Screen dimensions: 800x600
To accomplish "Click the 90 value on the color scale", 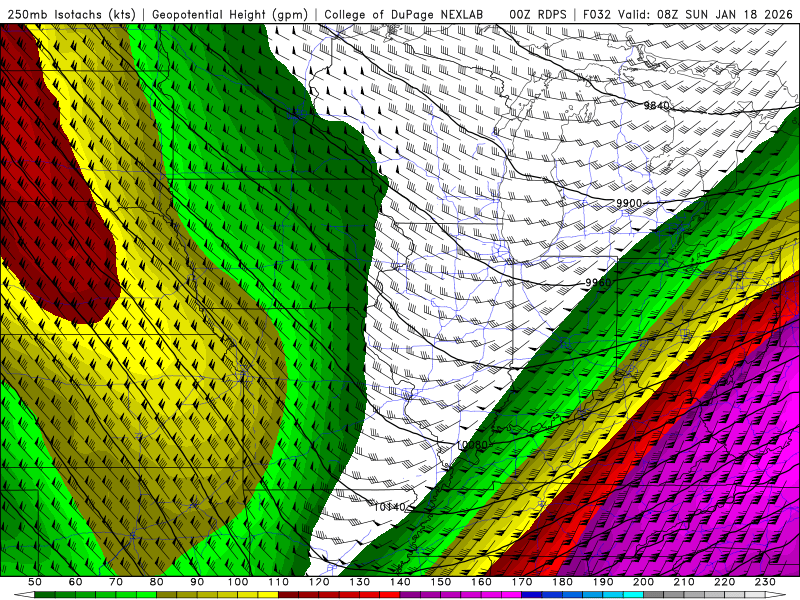I will tap(197, 582).
